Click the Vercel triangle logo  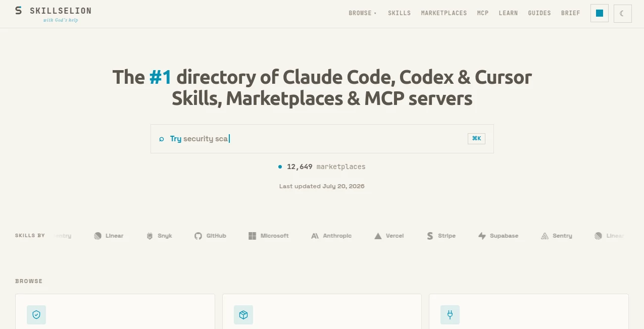378,236
